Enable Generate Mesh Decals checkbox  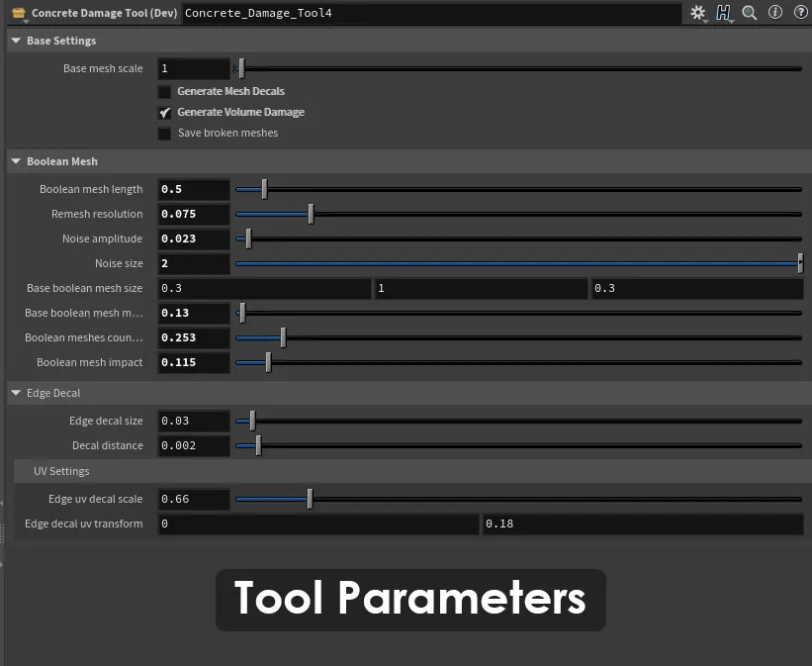[165, 92]
